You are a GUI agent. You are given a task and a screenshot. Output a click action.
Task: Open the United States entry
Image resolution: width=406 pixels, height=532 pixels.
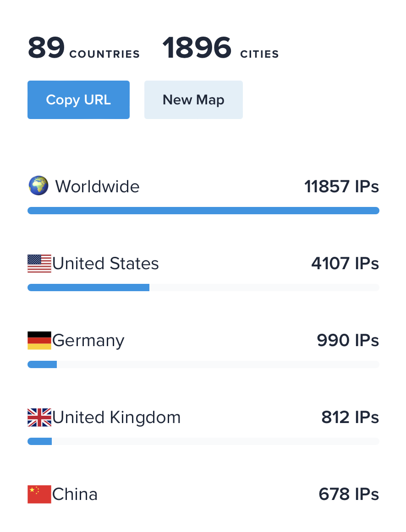pos(105,264)
